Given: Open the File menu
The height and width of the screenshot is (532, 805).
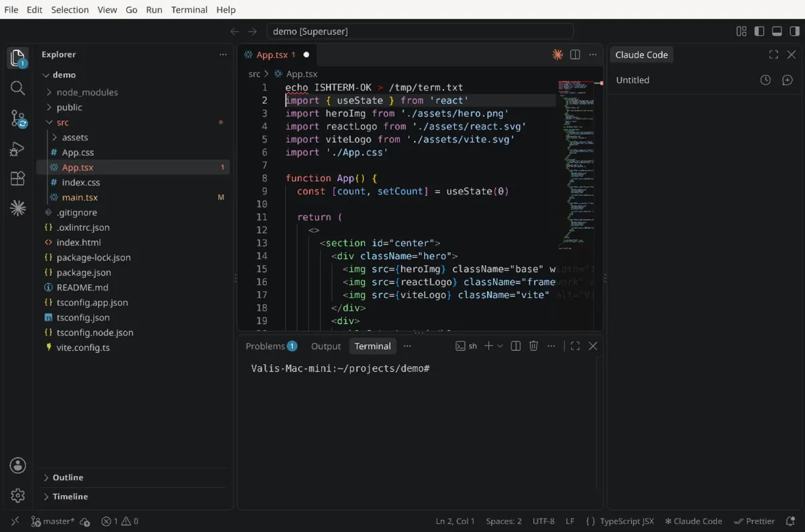Looking at the screenshot, I should coord(11,9).
